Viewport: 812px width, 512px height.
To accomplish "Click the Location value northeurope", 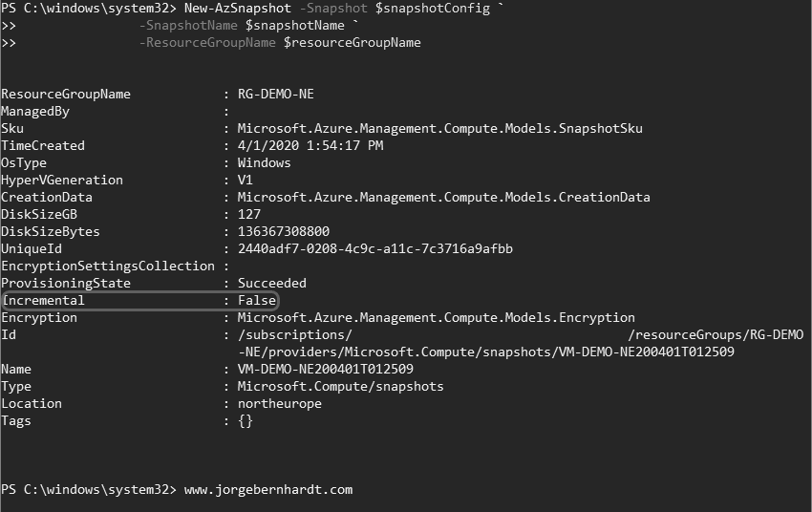I will (279, 403).
